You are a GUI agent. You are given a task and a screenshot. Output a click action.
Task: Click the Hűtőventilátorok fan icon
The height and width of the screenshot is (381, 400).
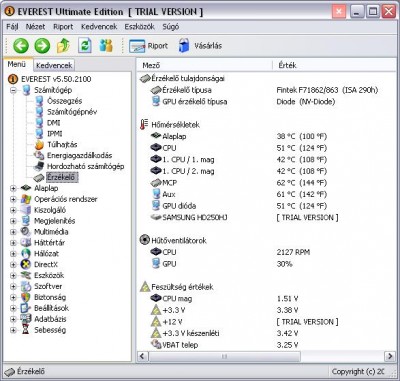145,240
